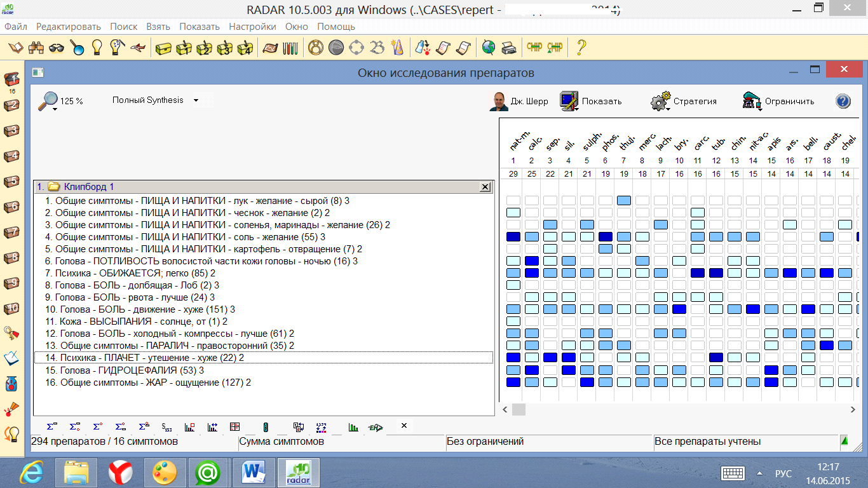Image resolution: width=868 pixels, height=488 pixels.
Task: Click the green bar chart icon below list
Action: pyautogui.click(x=353, y=427)
